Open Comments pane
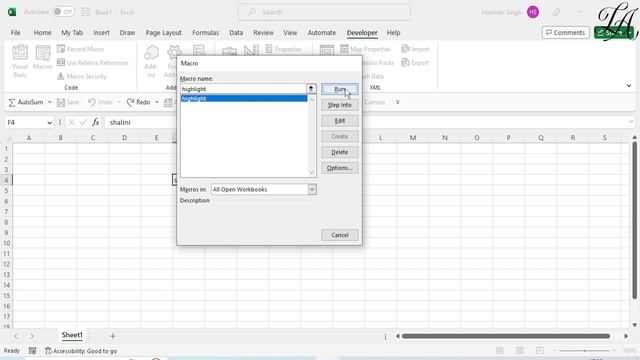This screenshot has height=360, width=640. pyautogui.click(x=565, y=33)
